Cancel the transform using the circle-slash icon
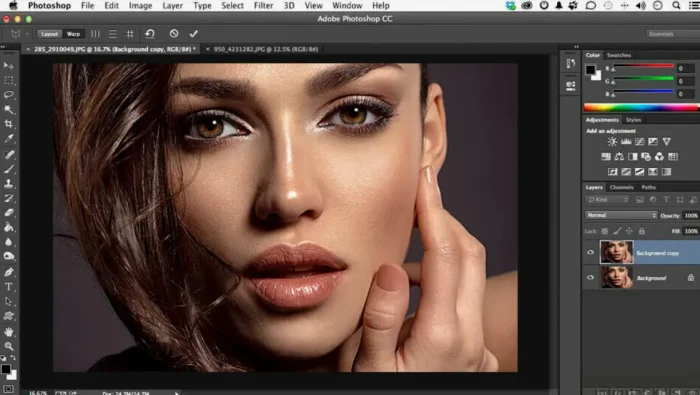700x395 pixels. 174,33
